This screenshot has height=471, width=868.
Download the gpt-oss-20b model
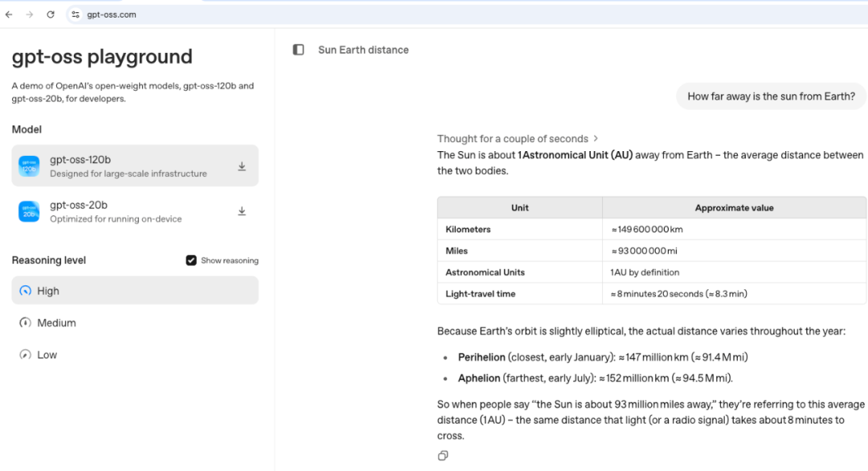pyautogui.click(x=242, y=211)
